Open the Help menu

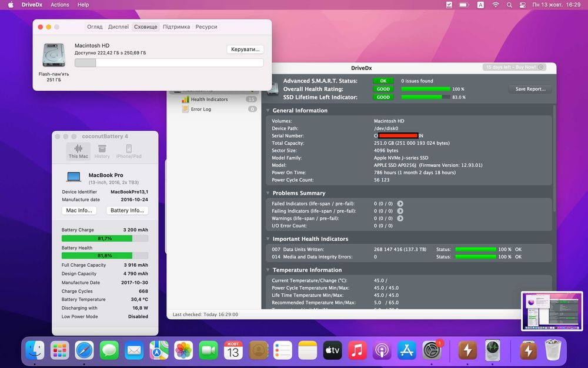pos(83,5)
